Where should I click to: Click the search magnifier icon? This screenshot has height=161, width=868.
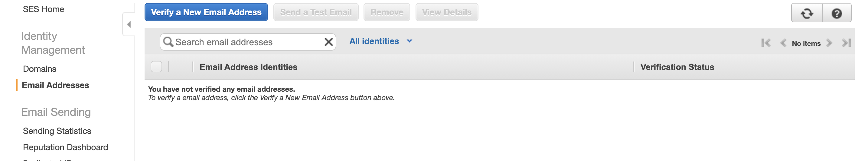click(168, 42)
